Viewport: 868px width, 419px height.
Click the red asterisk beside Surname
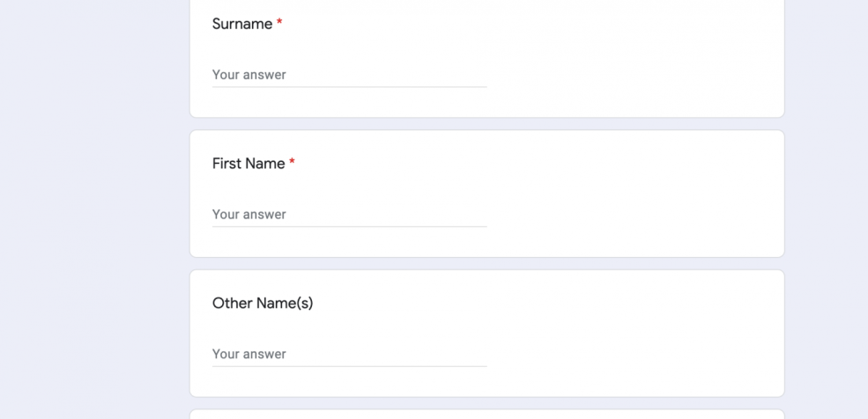(x=279, y=24)
